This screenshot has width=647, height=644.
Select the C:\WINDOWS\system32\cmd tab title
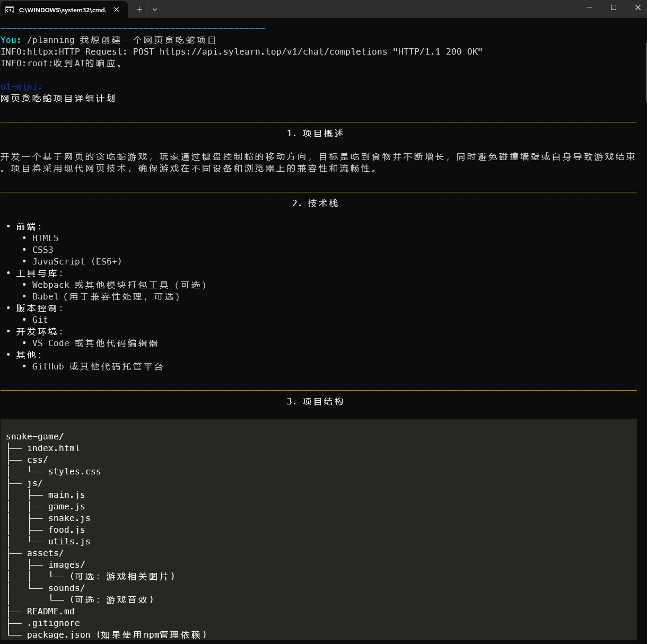point(64,9)
